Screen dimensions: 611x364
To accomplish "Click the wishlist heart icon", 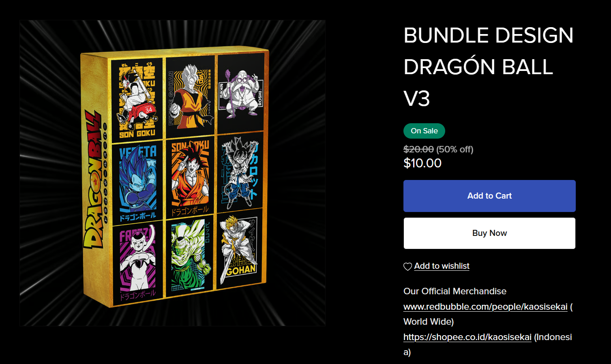I will pyautogui.click(x=408, y=267).
